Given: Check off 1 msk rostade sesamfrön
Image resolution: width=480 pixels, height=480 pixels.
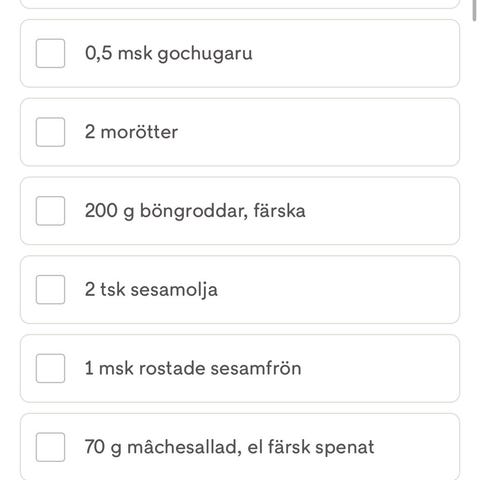Looking at the screenshot, I should pos(50,368).
